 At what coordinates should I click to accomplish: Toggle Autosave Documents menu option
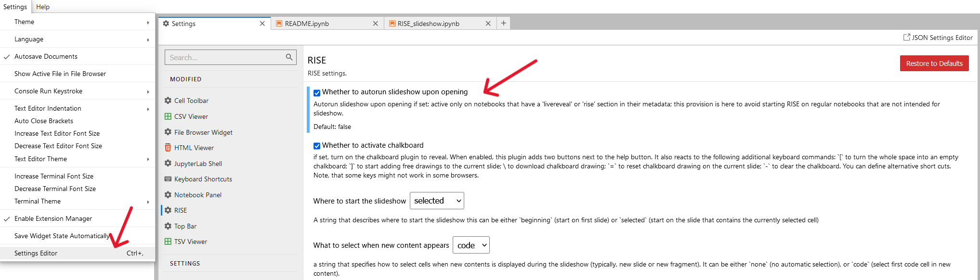point(46,56)
